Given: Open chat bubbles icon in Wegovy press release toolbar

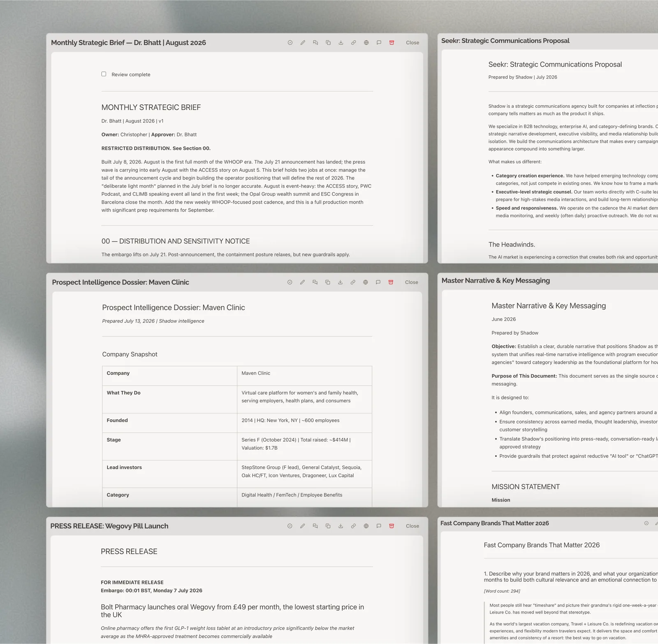Looking at the screenshot, I should tap(315, 526).
